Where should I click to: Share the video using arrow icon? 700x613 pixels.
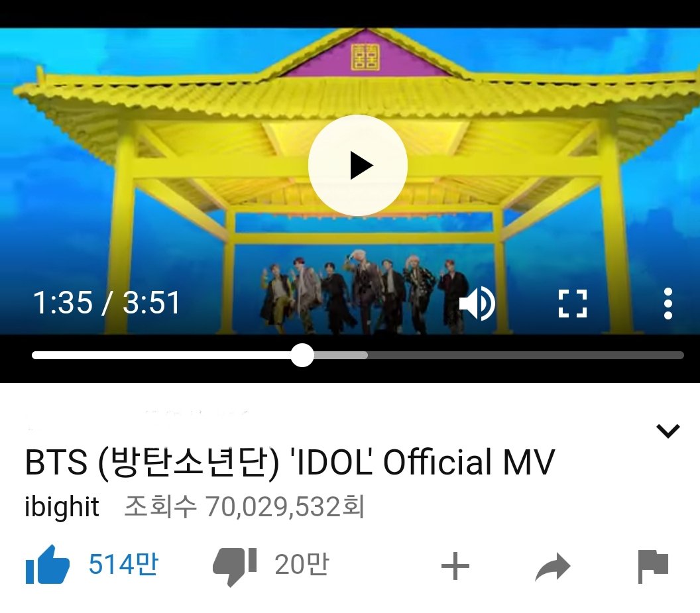(553, 566)
